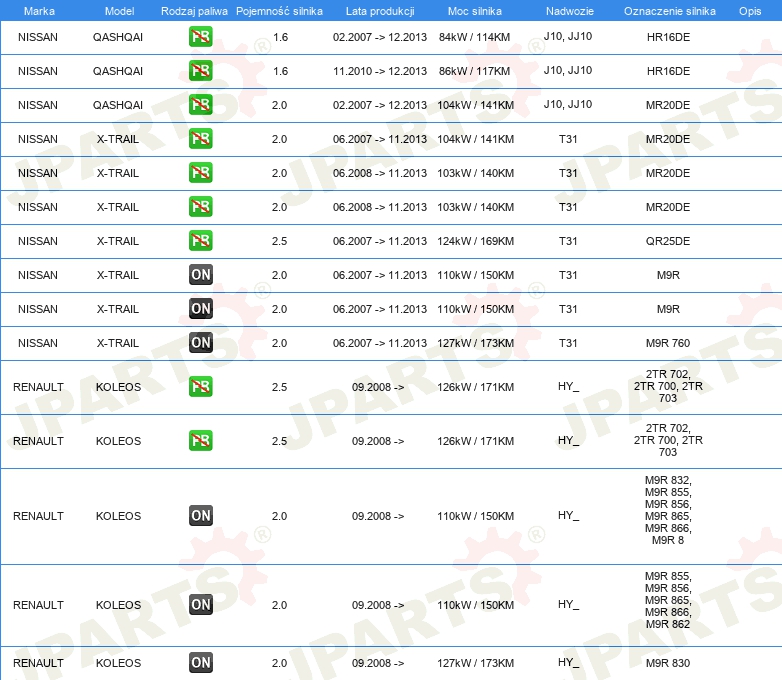Select KOLEOS model in the M9R 830 row
This screenshot has width=782, height=680.
(x=118, y=663)
